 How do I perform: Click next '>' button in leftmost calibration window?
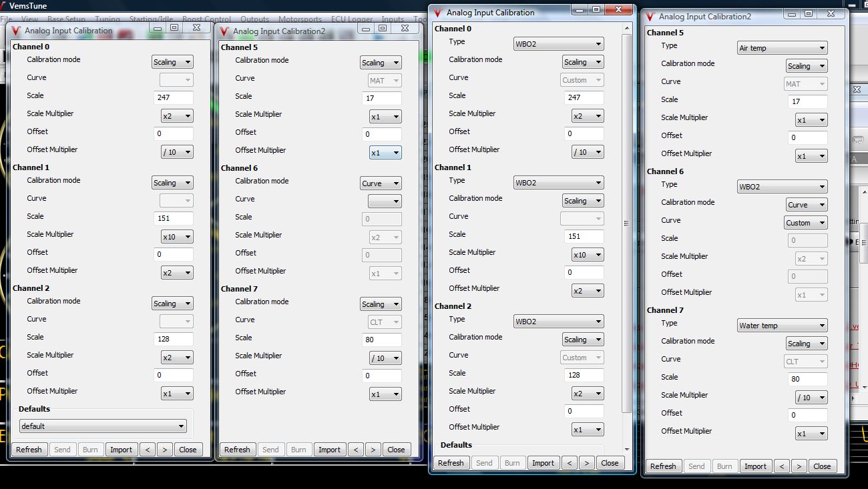coord(165,450)
